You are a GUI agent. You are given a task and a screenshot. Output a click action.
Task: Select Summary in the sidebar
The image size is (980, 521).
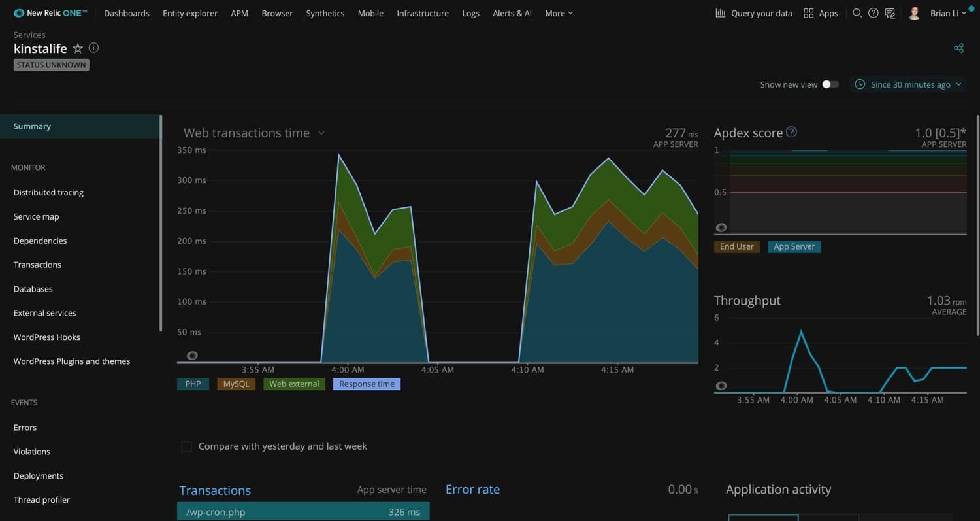pyautogui.click(x=80, y=126)
